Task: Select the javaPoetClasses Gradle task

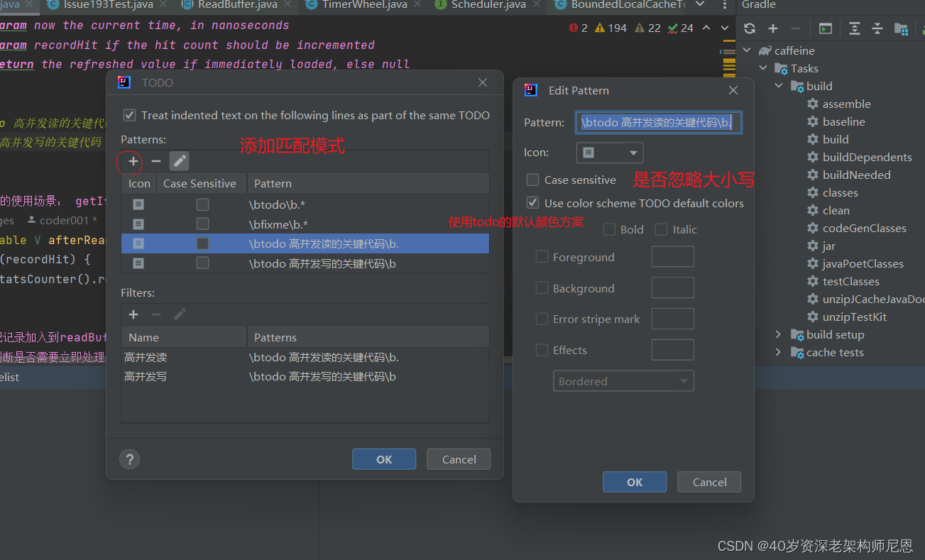Action: coord(855,263)
